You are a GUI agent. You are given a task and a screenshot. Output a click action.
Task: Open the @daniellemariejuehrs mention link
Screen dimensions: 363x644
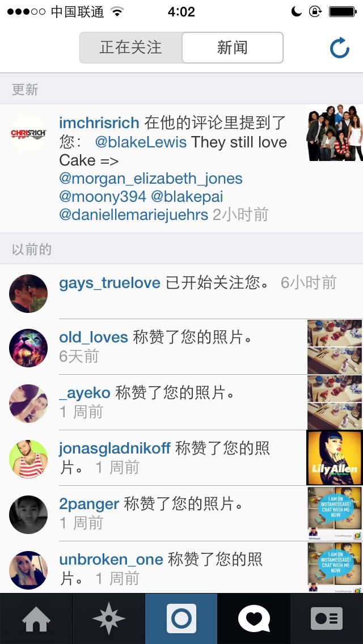[134, 215]
